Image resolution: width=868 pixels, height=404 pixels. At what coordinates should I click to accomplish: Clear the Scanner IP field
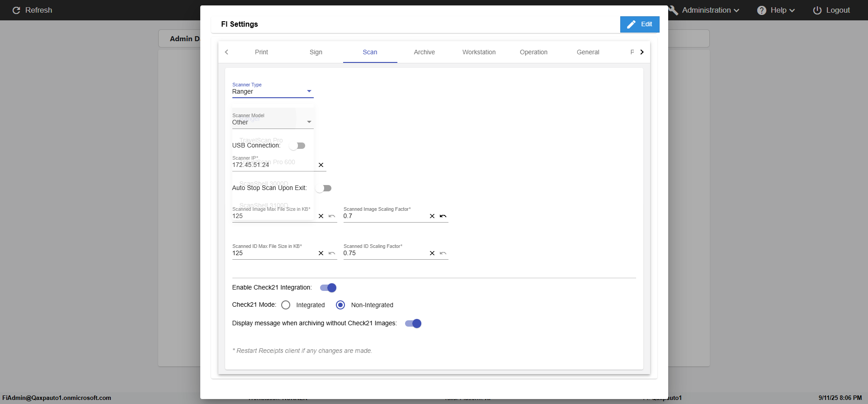click(321, 165)
